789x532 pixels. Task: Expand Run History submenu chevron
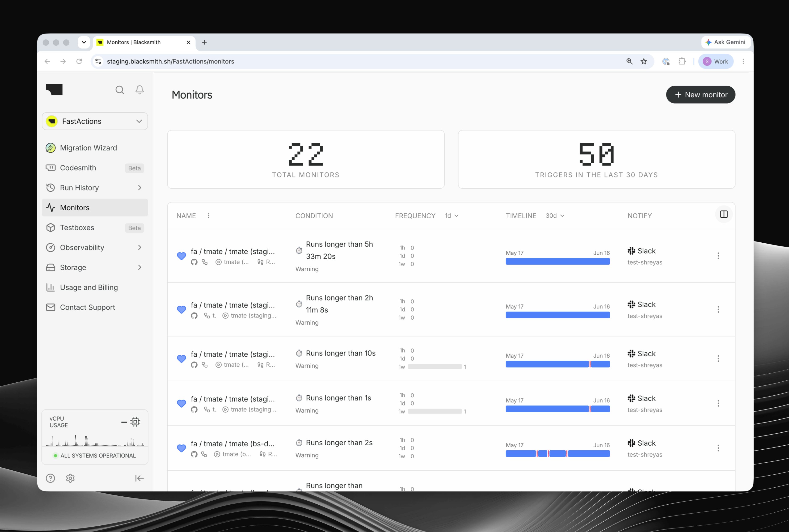point(139,188)
